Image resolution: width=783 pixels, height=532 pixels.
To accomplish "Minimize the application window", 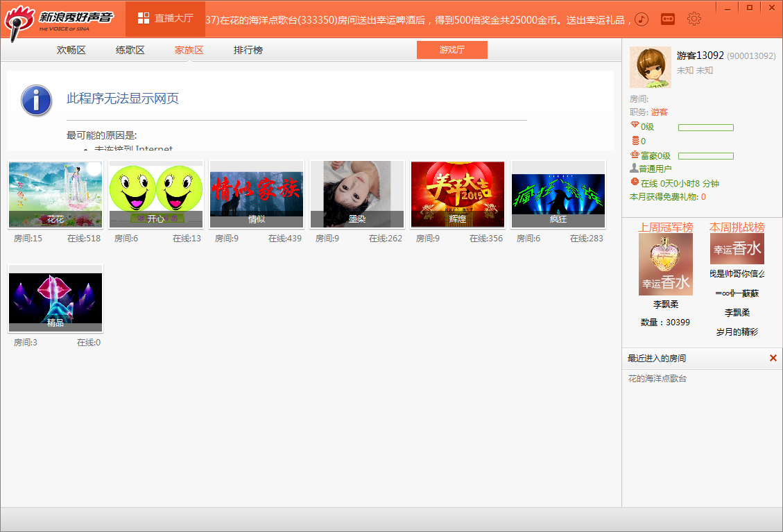I will pos(728,8).
